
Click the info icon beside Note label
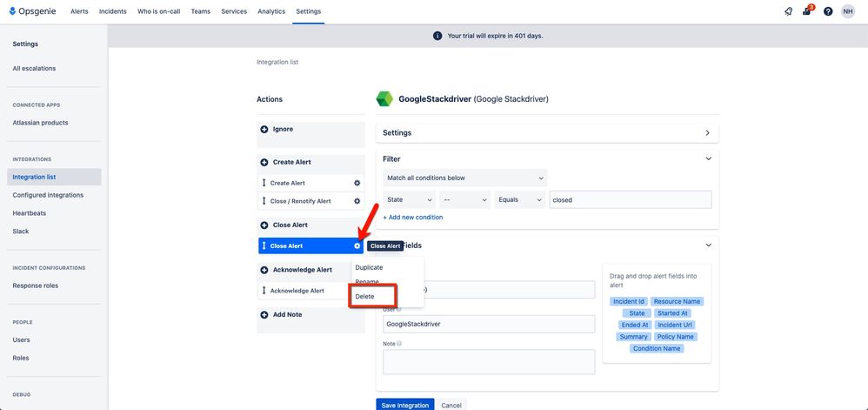coord(399,344)
